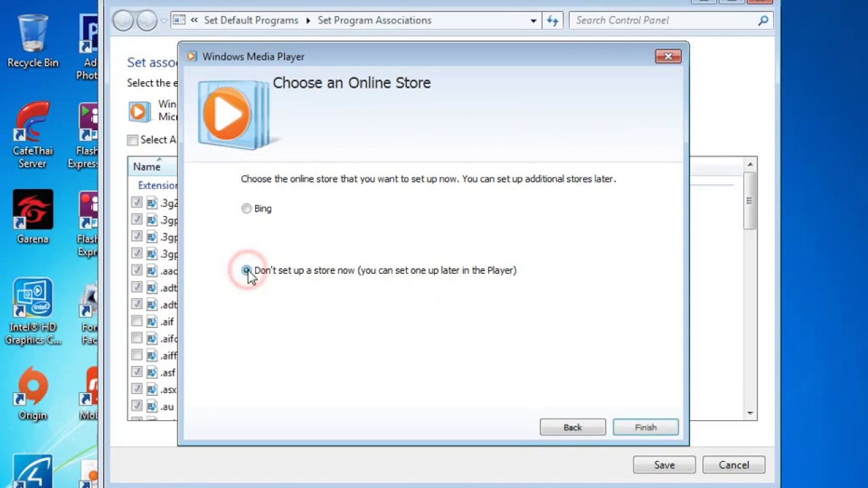Click Cancel in Set Program Associations

tap(734, 465)
